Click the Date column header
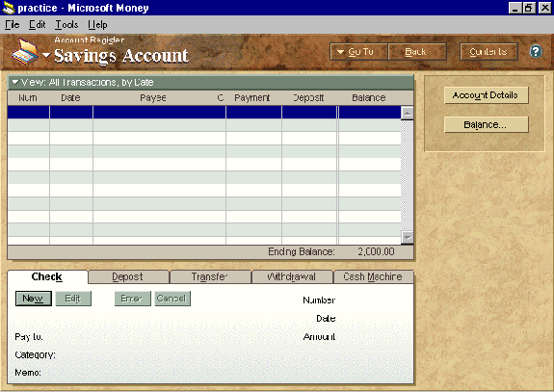554x392 pixels. [70, 98]
